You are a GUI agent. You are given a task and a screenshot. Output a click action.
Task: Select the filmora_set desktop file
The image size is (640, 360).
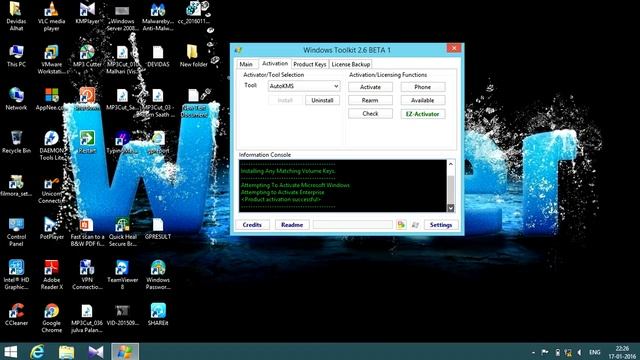click(16, 185)
